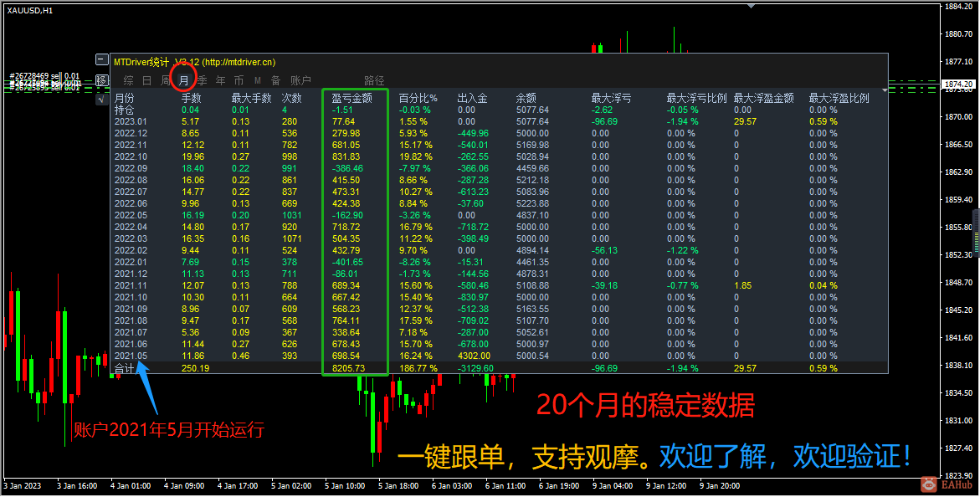Viewport: 980px width, 497px height.
Task: Click the M icon in MTDriver toolbar
Action: 257,79
